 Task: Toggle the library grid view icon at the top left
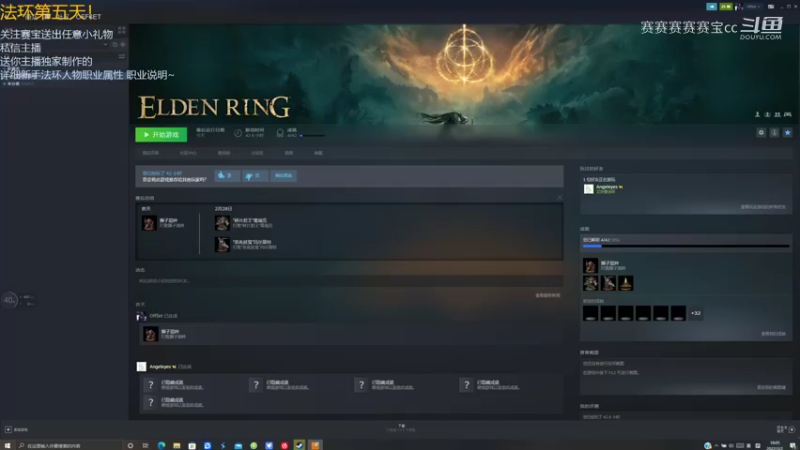click(x=121, y=31)
